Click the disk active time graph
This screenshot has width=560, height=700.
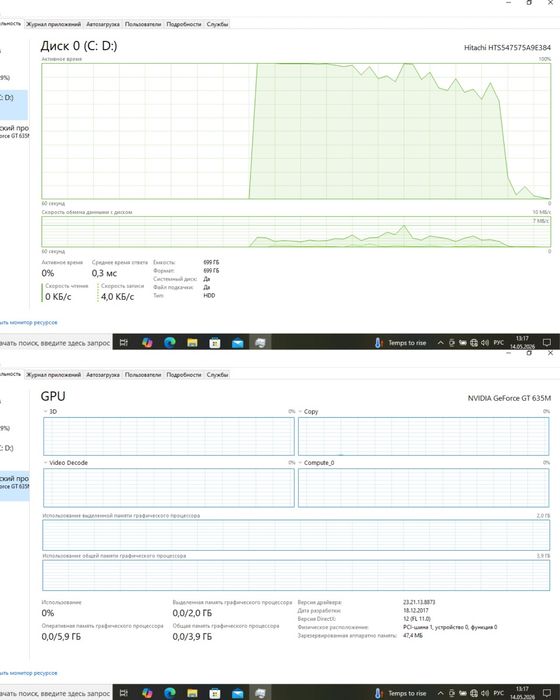point(296,131)
